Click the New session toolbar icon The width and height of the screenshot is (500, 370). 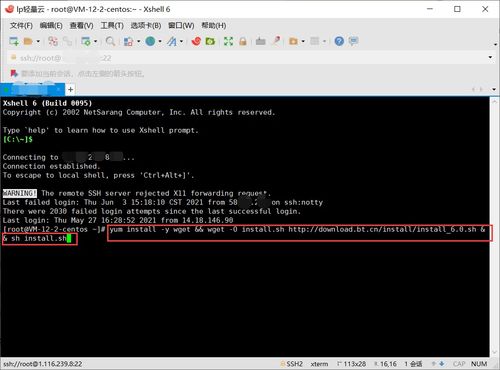coord(14,41)
